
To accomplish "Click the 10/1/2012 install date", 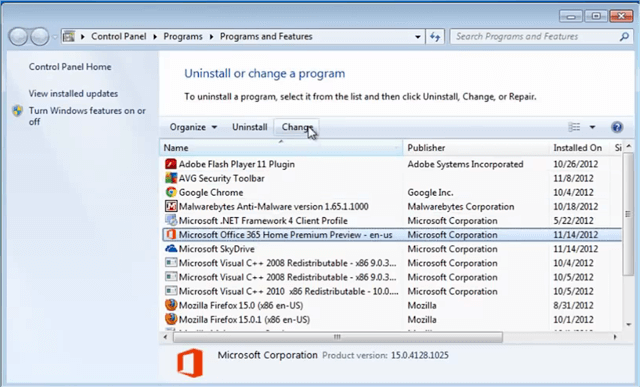I will 573,319.
